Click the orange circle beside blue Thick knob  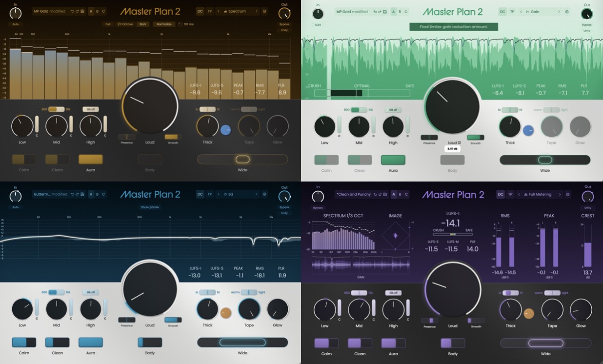pyautogui.click(x=225, y=313)
